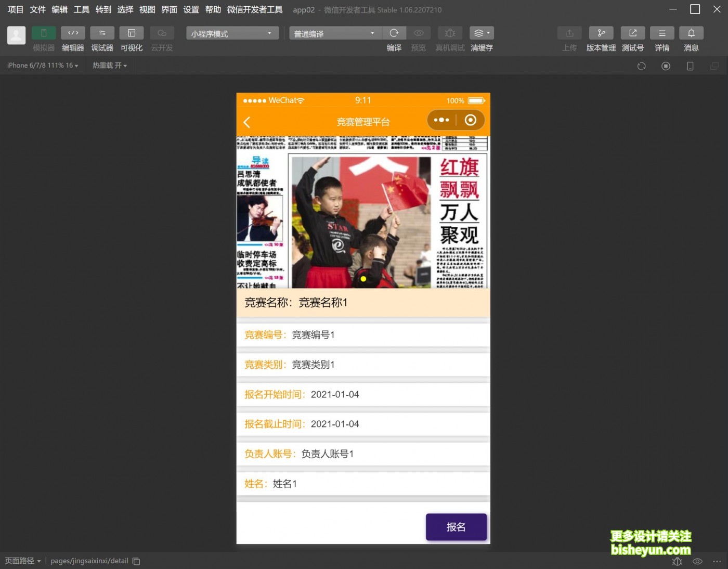Image resolution: width=728 pixels, height=569 pixels.
Task: Open the 项目 menu
Action: coord(16,9)
